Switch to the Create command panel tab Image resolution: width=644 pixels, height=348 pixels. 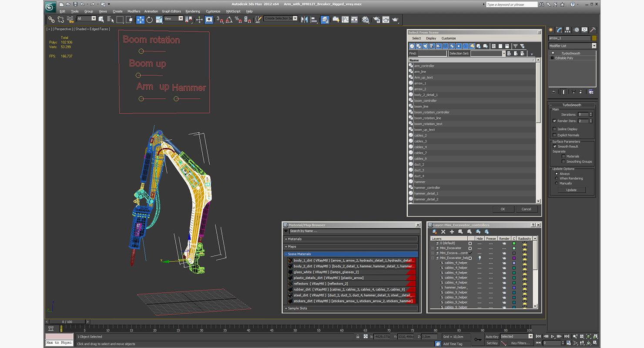(x=551, y=30)
